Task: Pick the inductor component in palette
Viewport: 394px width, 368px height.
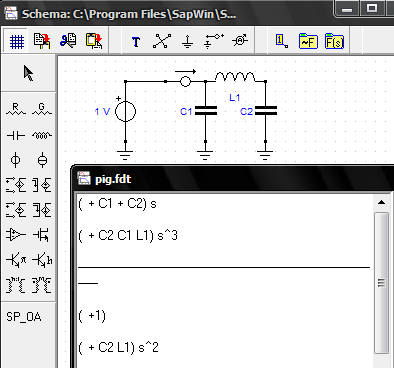Action: point(42,136)
